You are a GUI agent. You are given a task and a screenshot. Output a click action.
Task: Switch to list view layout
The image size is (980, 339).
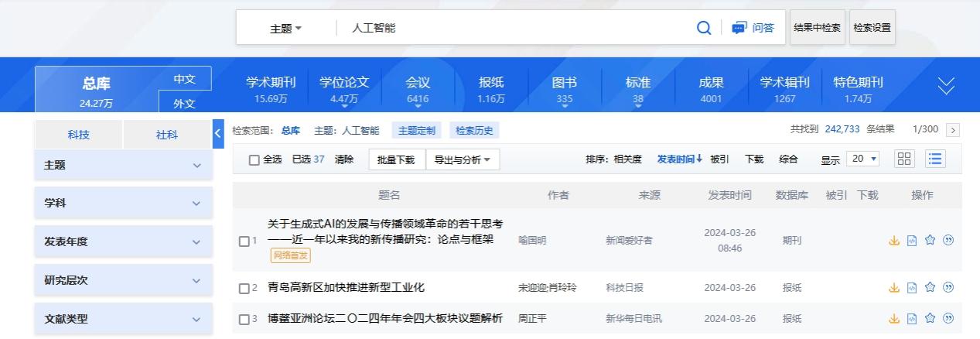[936, 159]
